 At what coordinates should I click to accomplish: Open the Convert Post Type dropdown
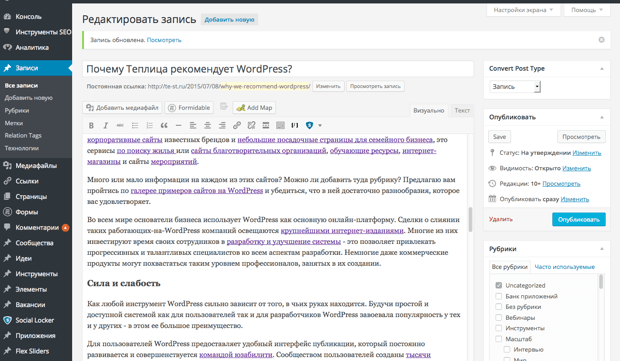click(515, 87)
